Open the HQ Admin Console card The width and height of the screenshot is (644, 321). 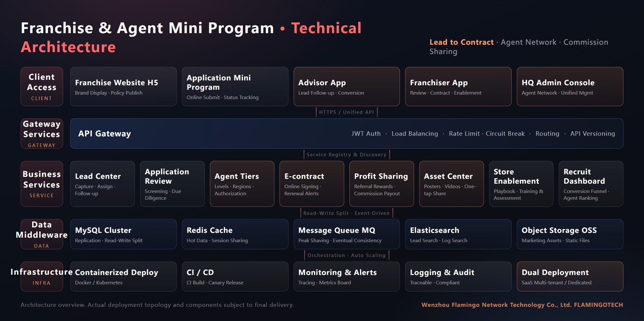point(570,87)
